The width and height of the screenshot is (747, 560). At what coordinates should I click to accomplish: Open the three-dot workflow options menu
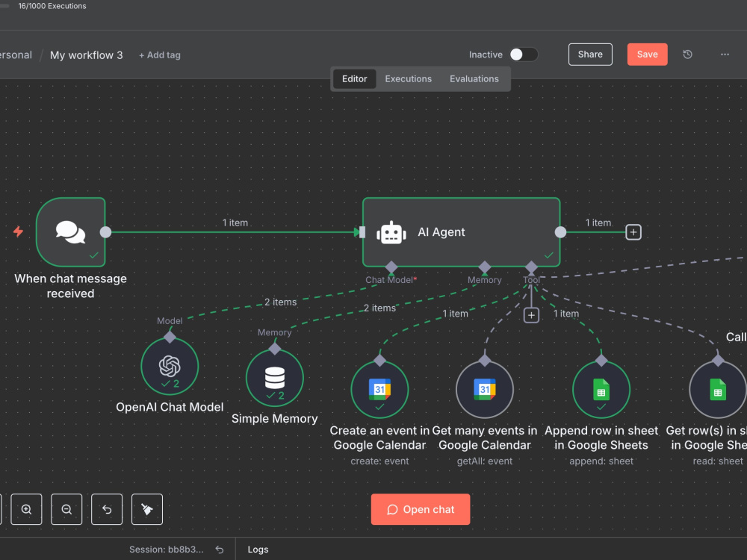click(725, 55)
